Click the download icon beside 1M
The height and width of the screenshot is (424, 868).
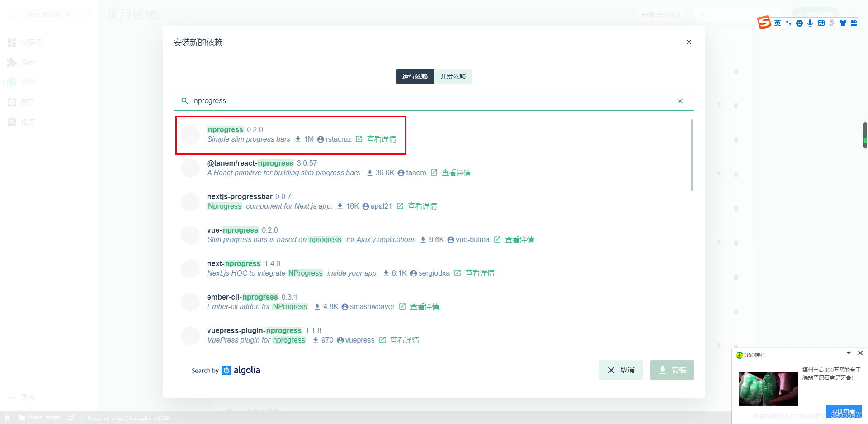coord(298,139)
